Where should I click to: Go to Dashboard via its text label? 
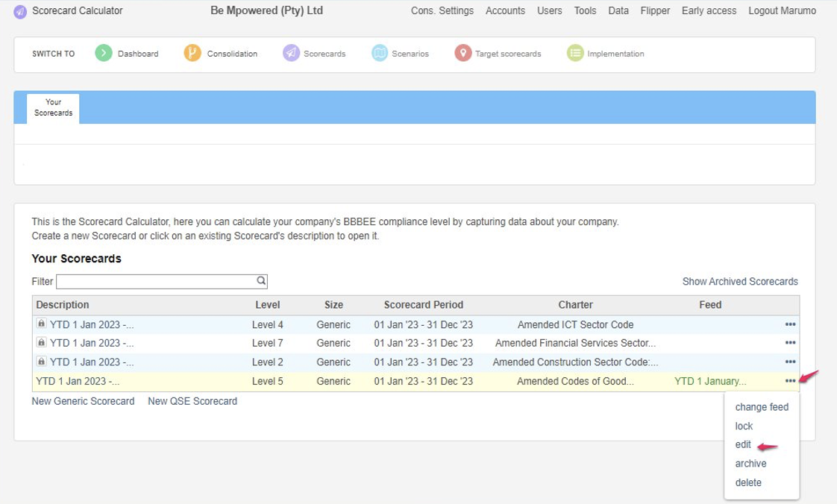coord(138,54)
